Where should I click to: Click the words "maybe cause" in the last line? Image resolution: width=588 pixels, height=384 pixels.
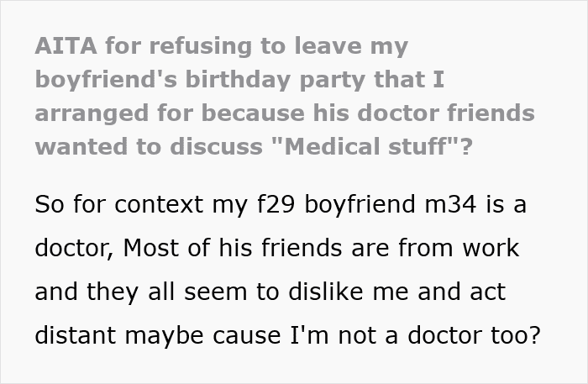202,335
